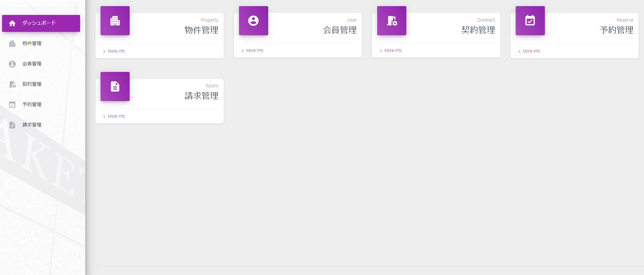Click the contract icon in sidebar

click(12, 84)
